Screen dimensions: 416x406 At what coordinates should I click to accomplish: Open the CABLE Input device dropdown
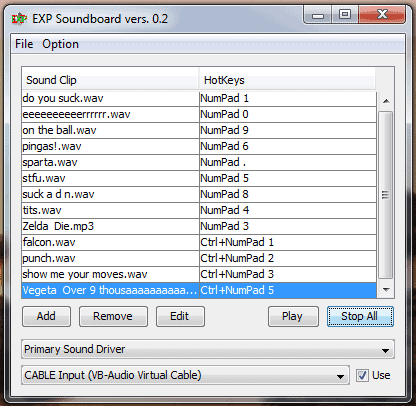click(185, 375)
